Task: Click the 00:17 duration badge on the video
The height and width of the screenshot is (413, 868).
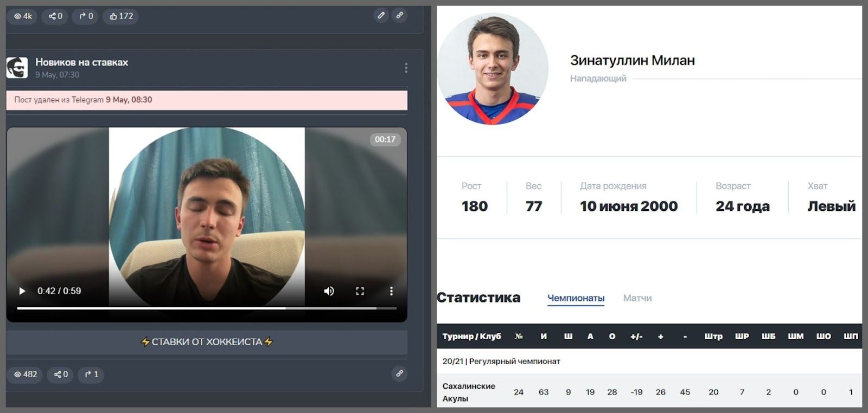Action: [x=385, y=139]
